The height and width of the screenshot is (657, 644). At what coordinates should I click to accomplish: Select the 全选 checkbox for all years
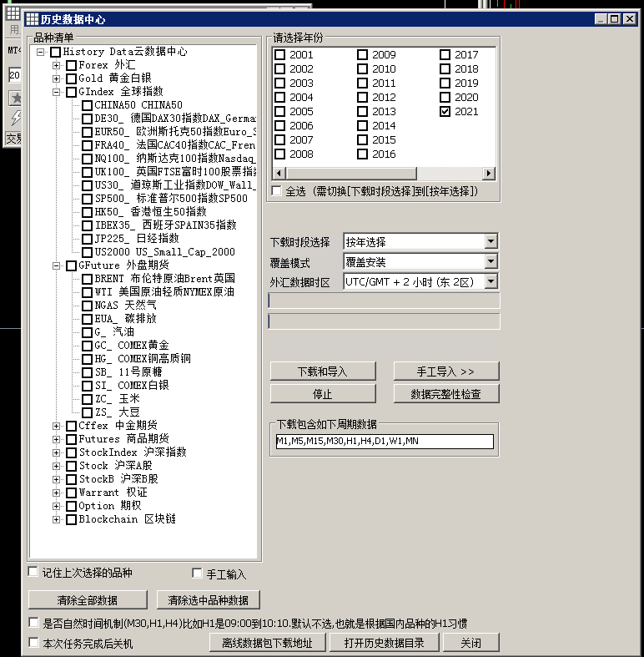tap(277, 191)
